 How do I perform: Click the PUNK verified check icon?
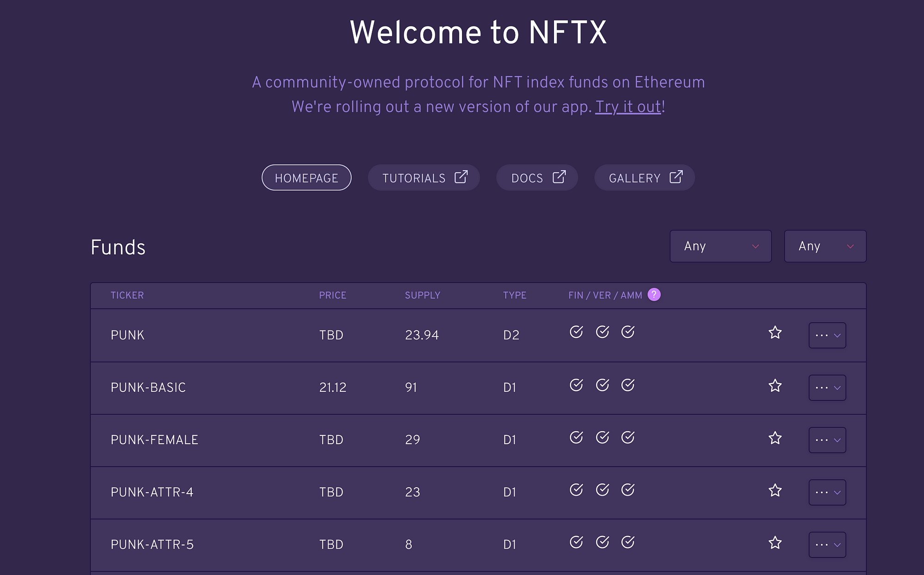tap(602, 332)
